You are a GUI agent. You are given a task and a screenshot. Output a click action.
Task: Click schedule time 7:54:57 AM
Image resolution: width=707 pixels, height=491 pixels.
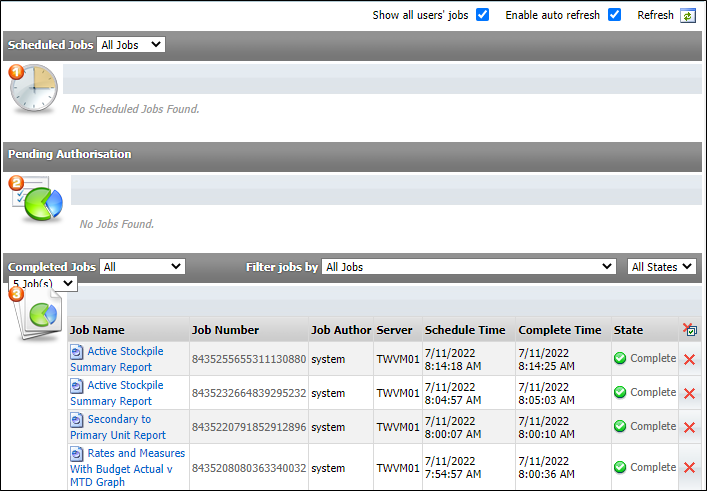[453, 474]
